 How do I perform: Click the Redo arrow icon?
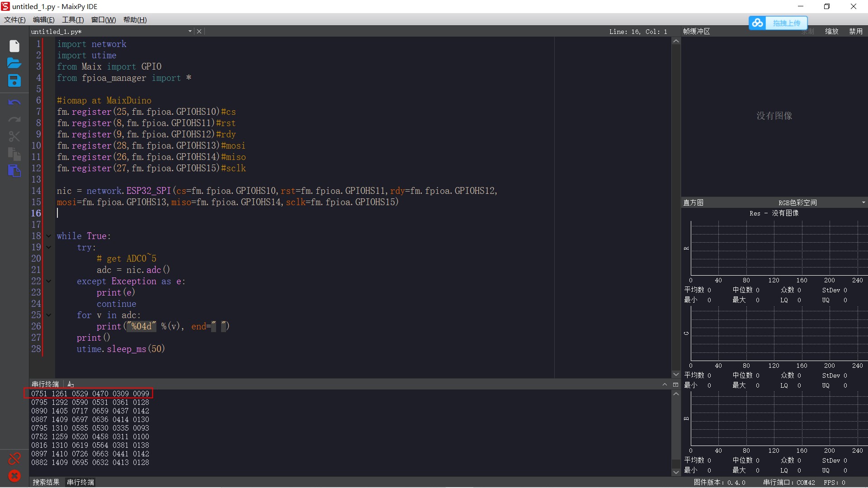[14, 120]
